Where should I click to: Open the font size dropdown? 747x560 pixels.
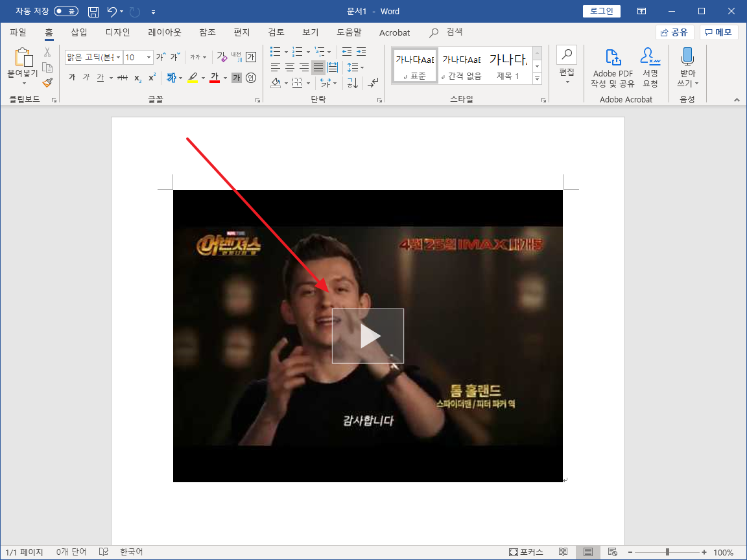tap(149, 57)
